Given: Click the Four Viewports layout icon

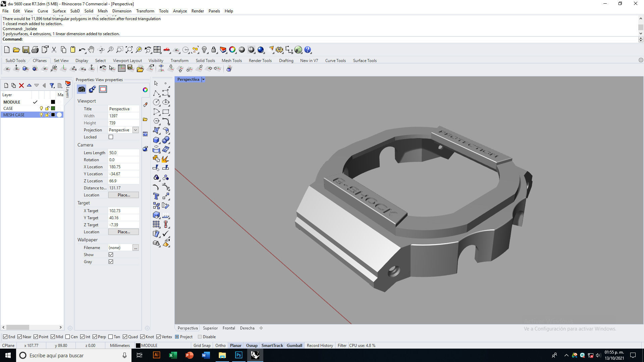Looking at the screenshot, I should click(157, 50).
